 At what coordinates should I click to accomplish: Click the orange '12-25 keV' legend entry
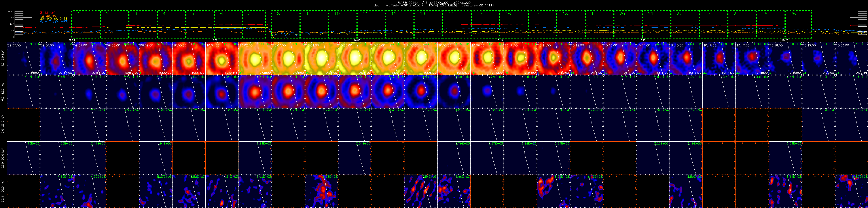(x=48, y=15)
